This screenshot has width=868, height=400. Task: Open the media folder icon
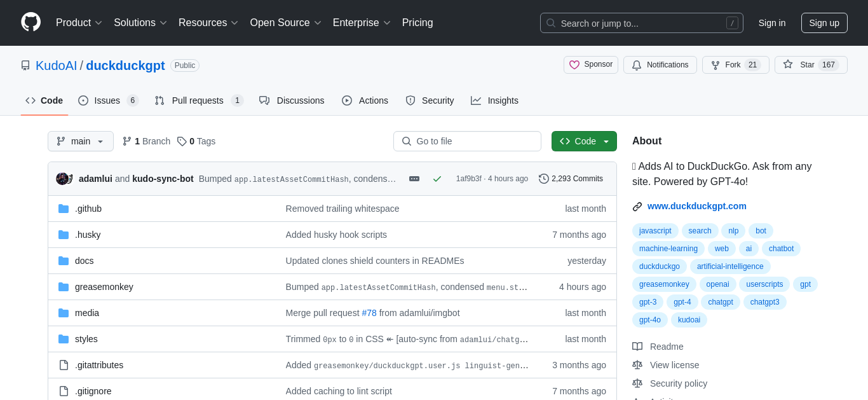(64, 313)
